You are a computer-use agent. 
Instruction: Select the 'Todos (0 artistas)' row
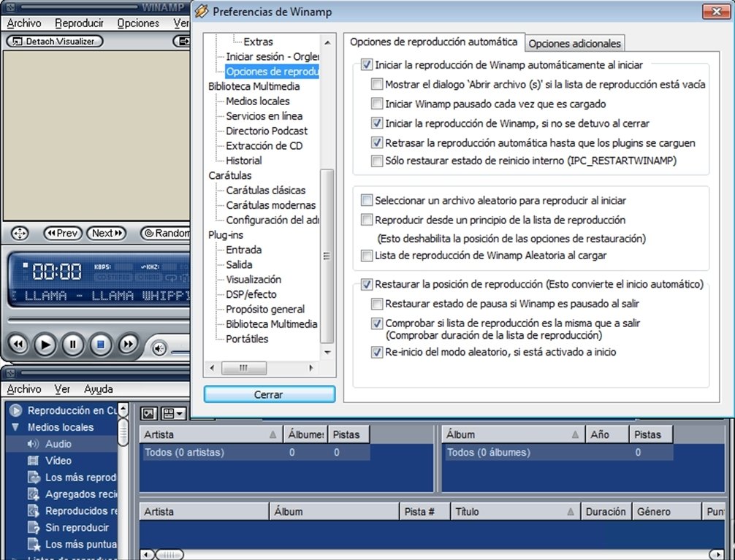click(x=256, y=452)
